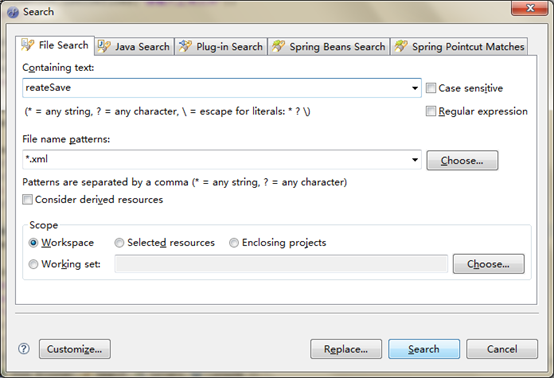Click the Java Search tab icon

coord(104,47)
